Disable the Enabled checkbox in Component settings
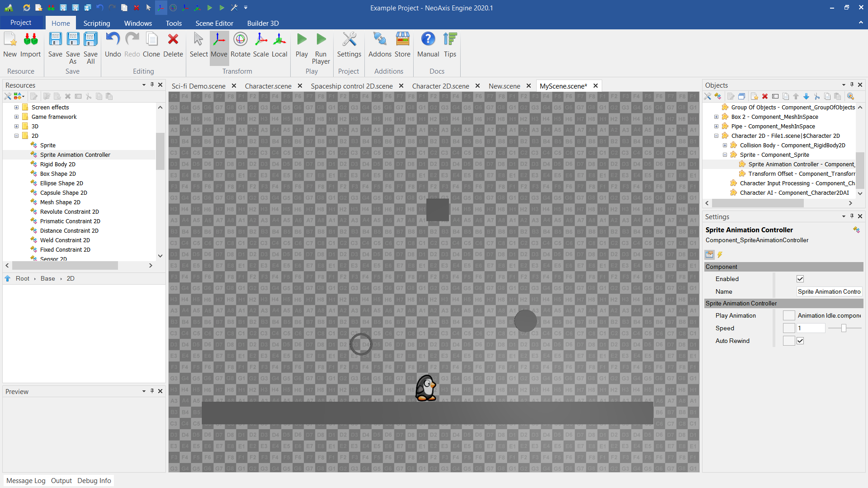Screen dimensions: 868x488 [800, 279]
